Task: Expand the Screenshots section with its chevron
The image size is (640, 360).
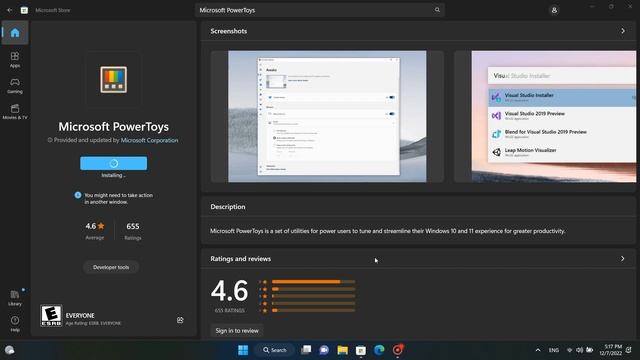Action: [623, 31]
